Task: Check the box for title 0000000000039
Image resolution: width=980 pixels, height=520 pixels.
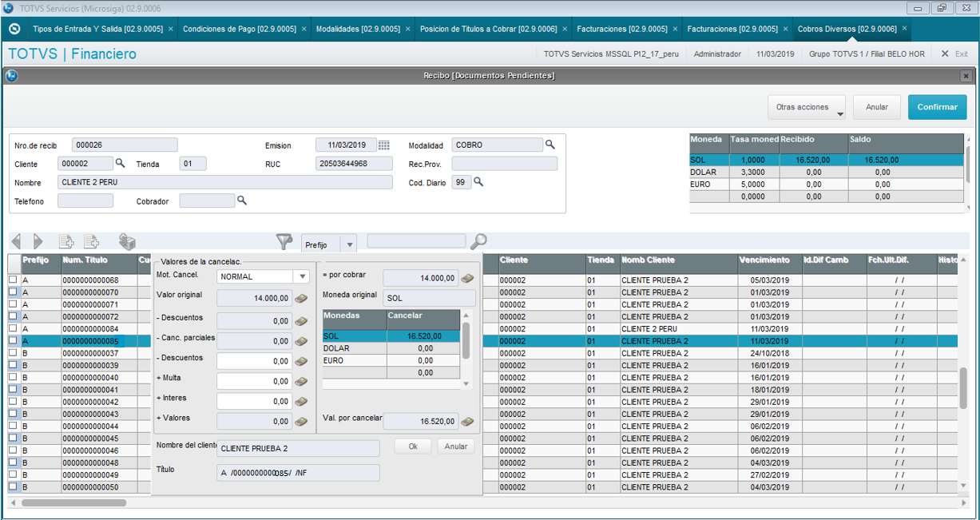Action: point(13,365)
